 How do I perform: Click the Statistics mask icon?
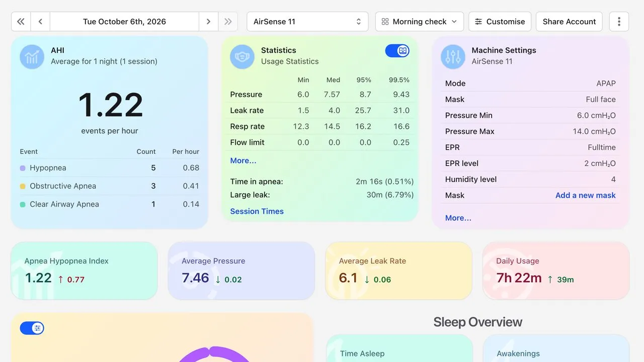click(242, 57)
